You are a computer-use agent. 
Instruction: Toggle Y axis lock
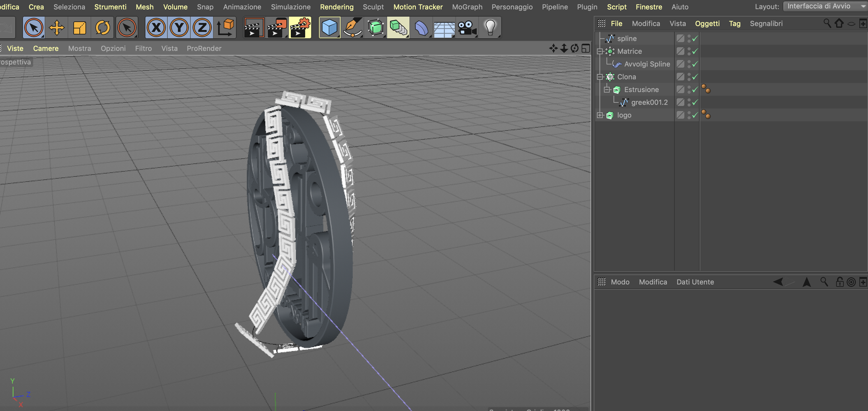[x=179, y=28]
